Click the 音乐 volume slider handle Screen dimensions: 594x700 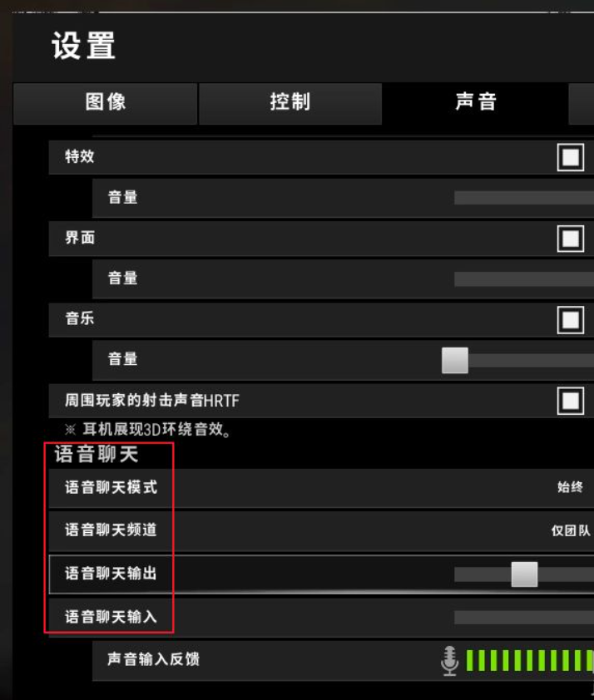point(455,360)
